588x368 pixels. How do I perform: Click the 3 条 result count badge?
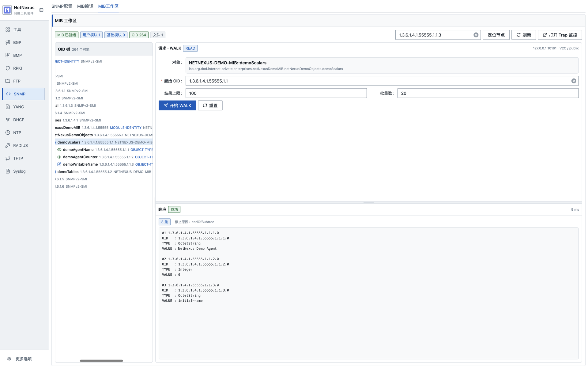pos(164,222)
